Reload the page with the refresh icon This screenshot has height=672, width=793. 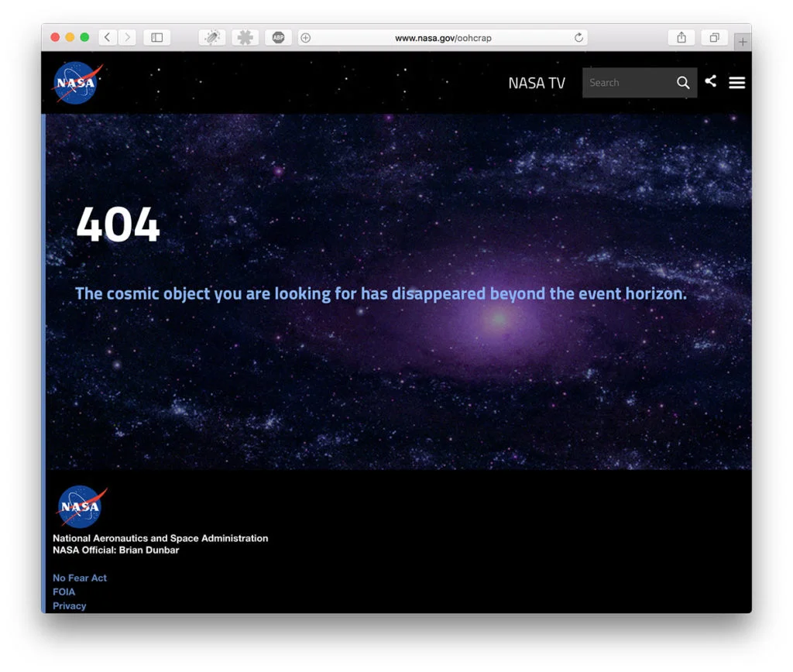pos(578,38)
